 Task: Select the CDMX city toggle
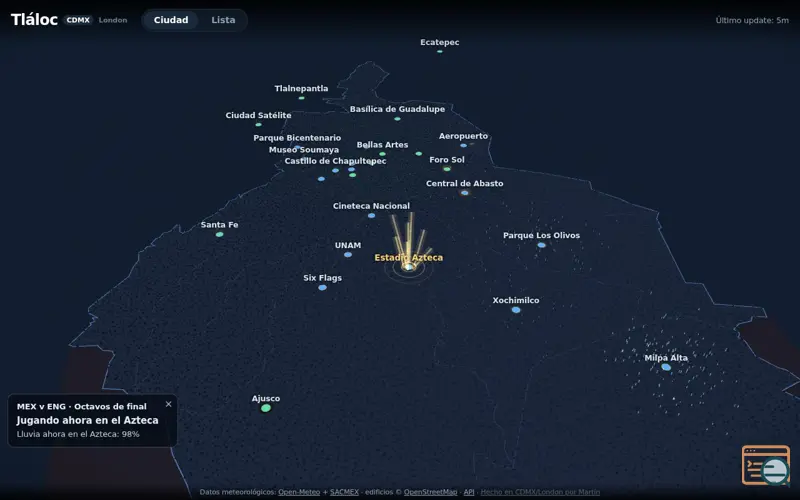[x=78, y=20]
